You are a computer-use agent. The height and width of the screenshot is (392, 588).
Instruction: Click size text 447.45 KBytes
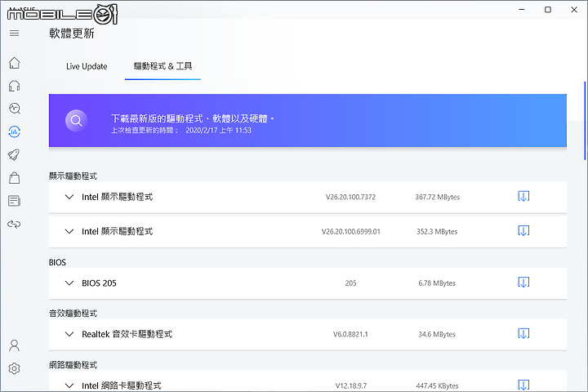[437, 385]
